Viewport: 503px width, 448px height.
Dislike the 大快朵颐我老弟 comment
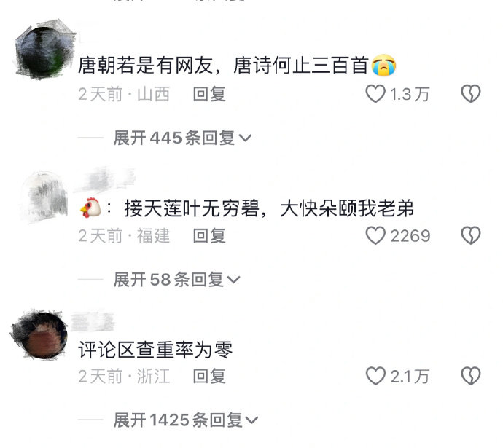[x=471, y=235]
